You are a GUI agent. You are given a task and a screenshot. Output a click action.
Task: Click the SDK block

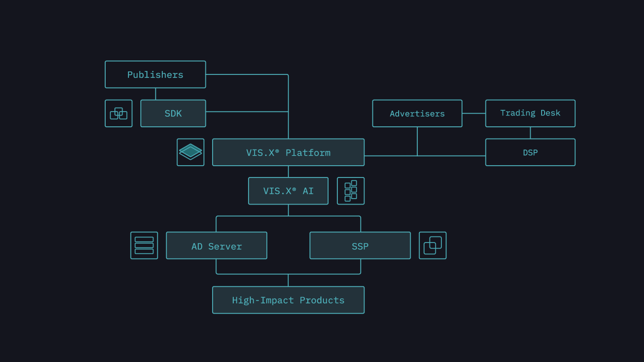(173, 113)
